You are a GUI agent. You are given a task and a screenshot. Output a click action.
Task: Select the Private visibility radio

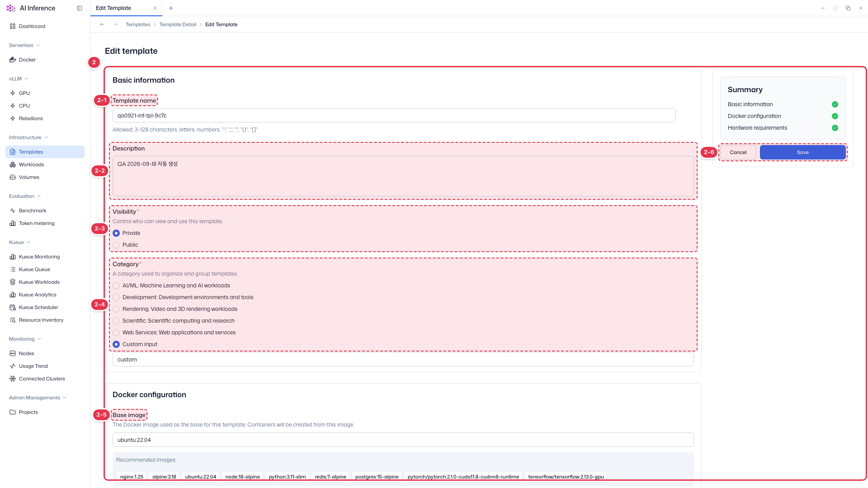(x=116, y=233)
